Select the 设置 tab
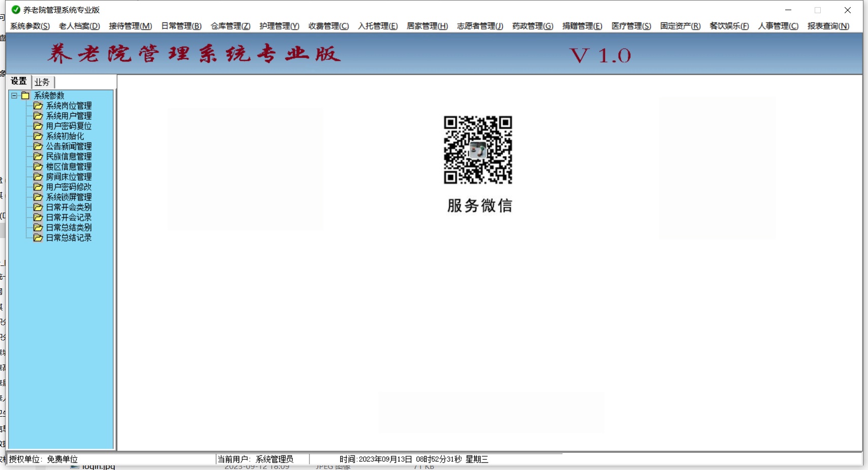Image resolution: width=868 pixels, height=470 pixels. (19, 81)
